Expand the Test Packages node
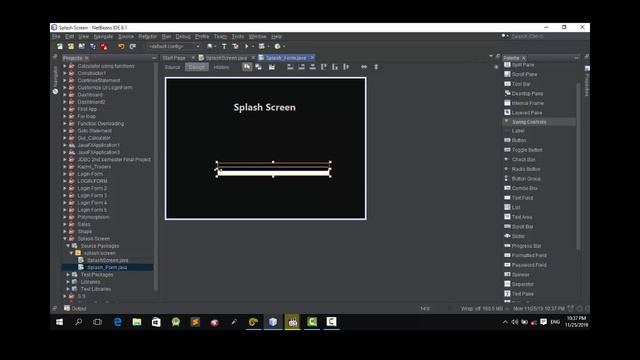The height and width of the screenshot is (360, 640). coord(68,275)
